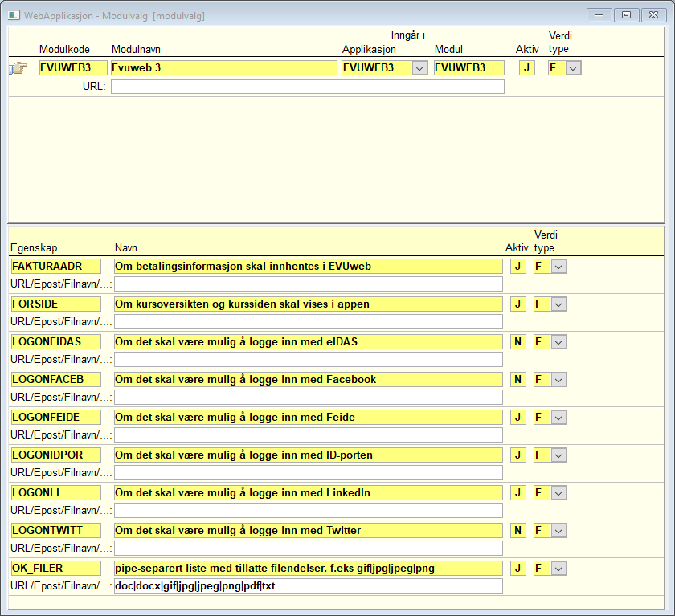Click the field with doc|docx|gif|jpg file extensions
This screenshot has width=675, height=616.
(309, 586)
